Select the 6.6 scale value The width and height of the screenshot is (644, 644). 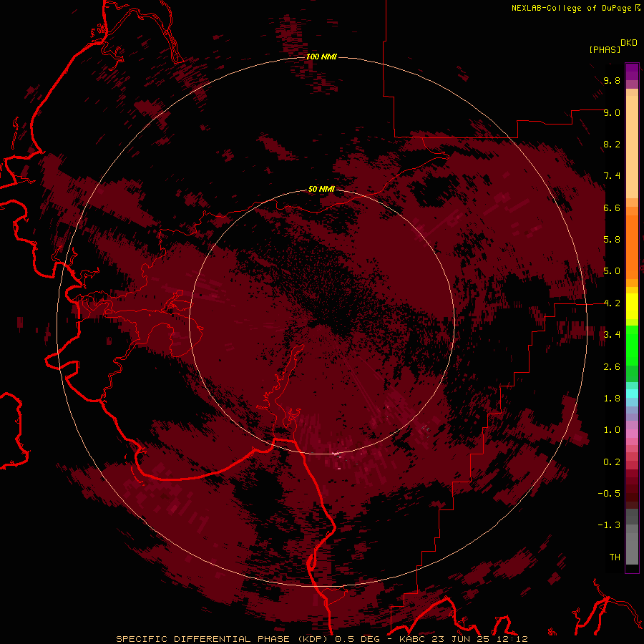point(612,208)
